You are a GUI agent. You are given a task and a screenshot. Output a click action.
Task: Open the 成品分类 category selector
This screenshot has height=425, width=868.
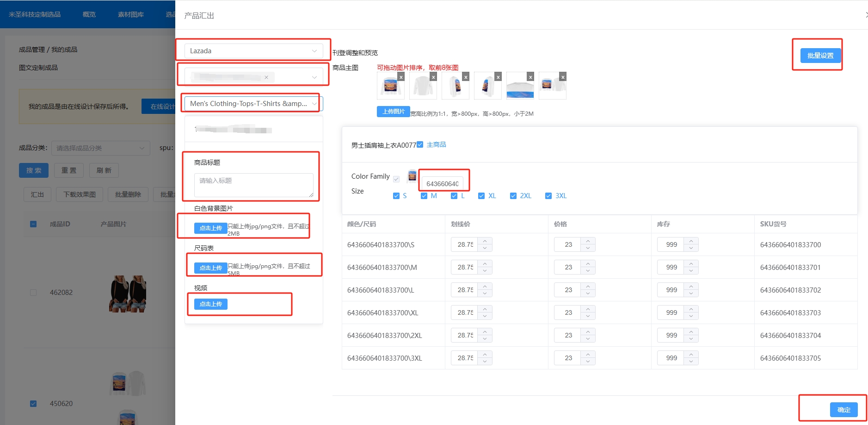coord(100,148)
